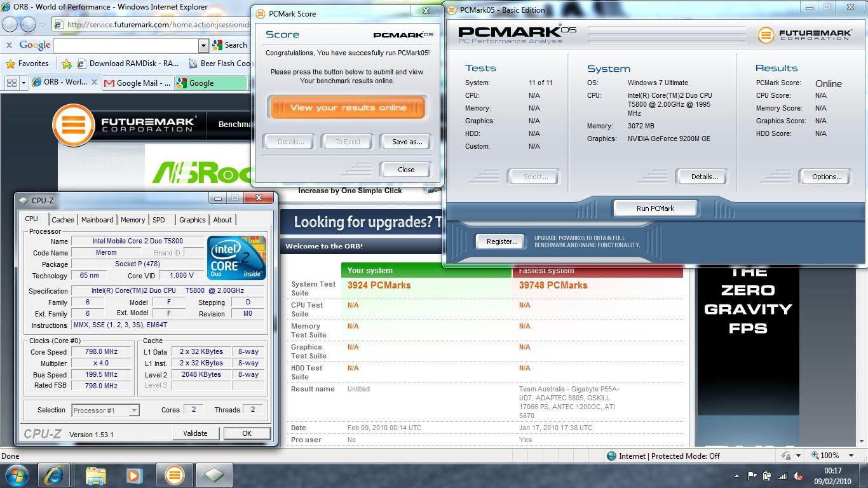Click the 39748 PCMarks fastest score
Viewport: 868px width, 488px height.
553,285
